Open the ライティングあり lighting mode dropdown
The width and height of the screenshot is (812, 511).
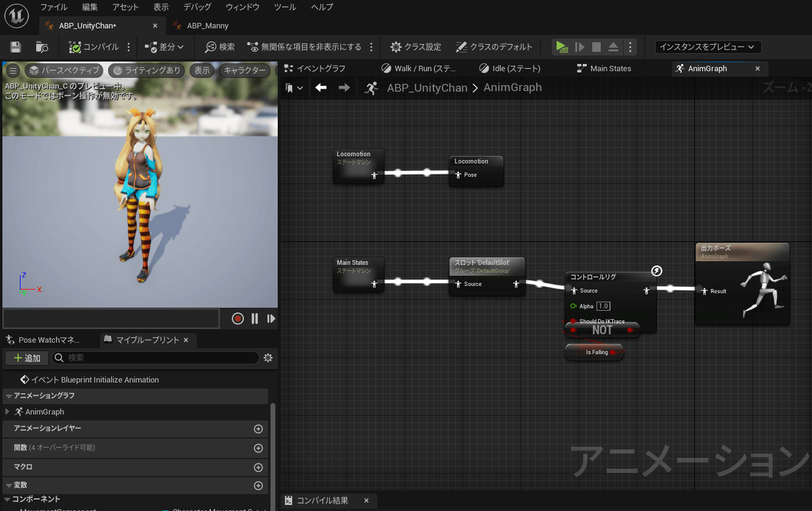click(147, 71)
